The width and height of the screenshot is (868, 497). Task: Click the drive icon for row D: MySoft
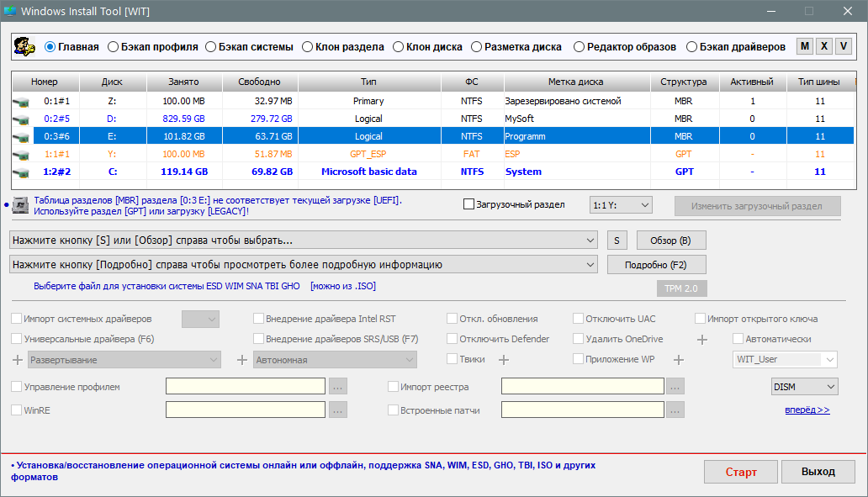pos(21,119)
